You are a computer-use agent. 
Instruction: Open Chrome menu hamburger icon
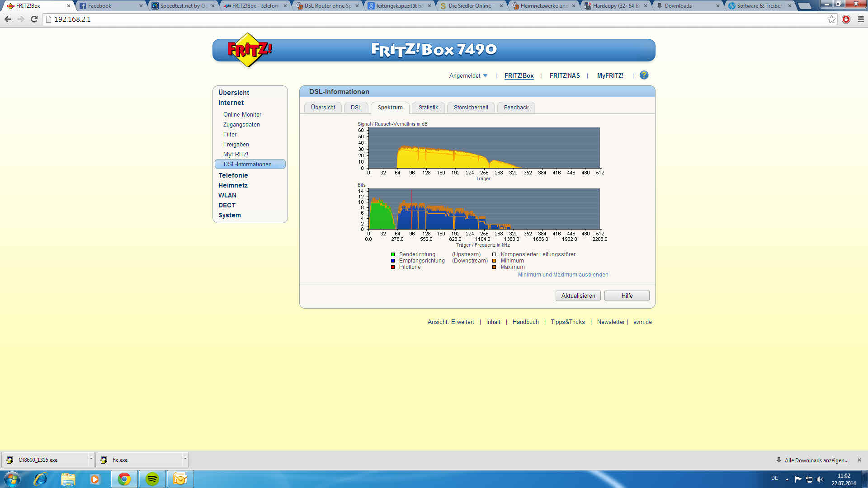861,19
